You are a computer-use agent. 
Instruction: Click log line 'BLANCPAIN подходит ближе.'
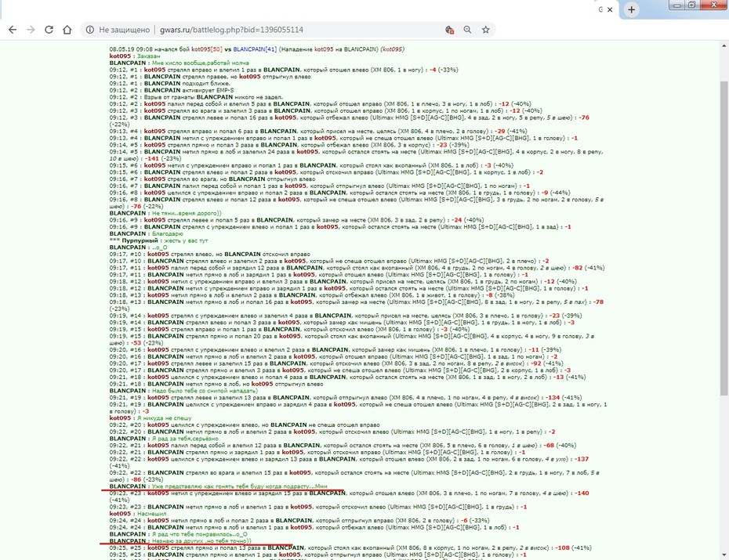tap(169, 84)
